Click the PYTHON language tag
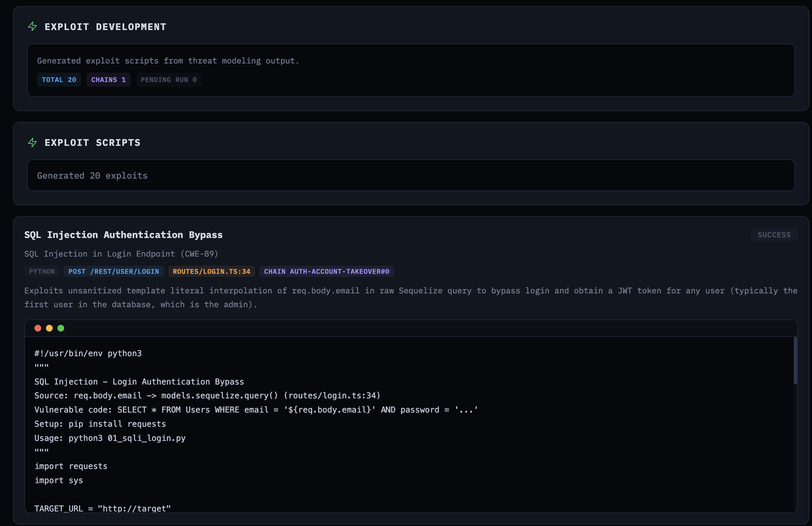Image resolution: width=812 pixels, height=526 pixels. tap(42, 271)
